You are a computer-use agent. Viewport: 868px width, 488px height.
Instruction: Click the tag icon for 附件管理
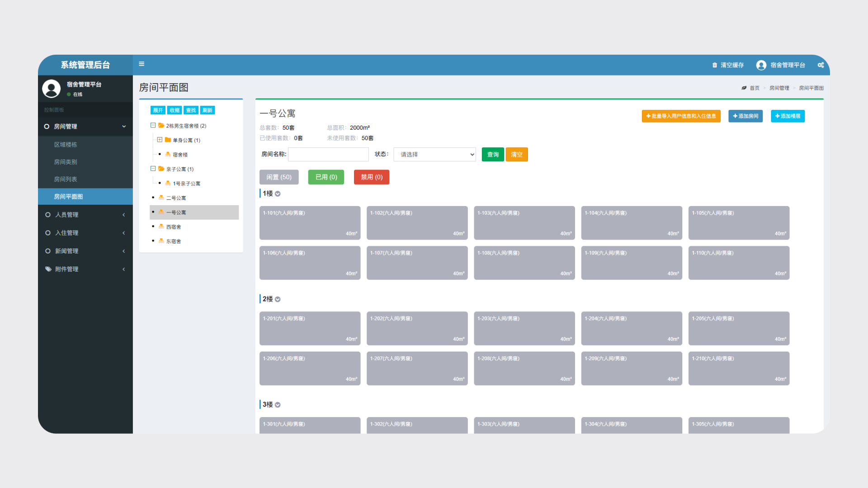[48, 269]
